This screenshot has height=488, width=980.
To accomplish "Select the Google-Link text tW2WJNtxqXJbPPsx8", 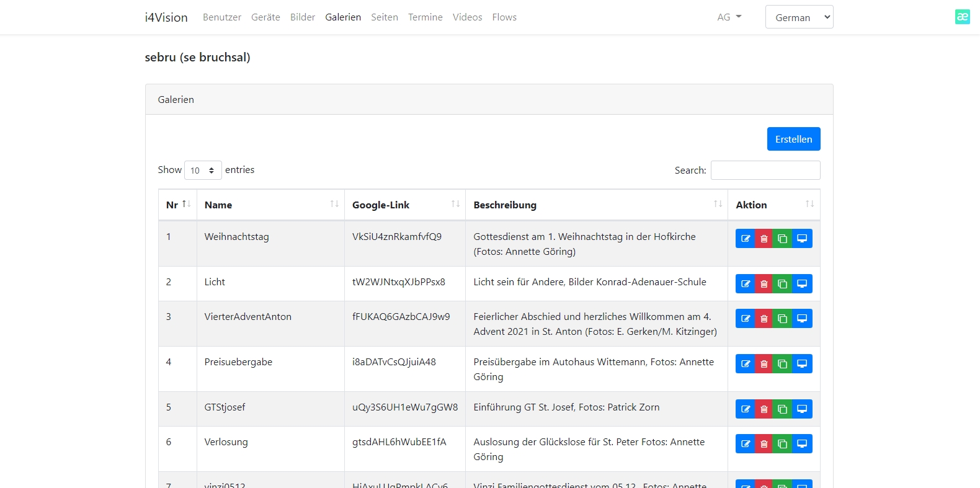I will click(x=399, y=282).
